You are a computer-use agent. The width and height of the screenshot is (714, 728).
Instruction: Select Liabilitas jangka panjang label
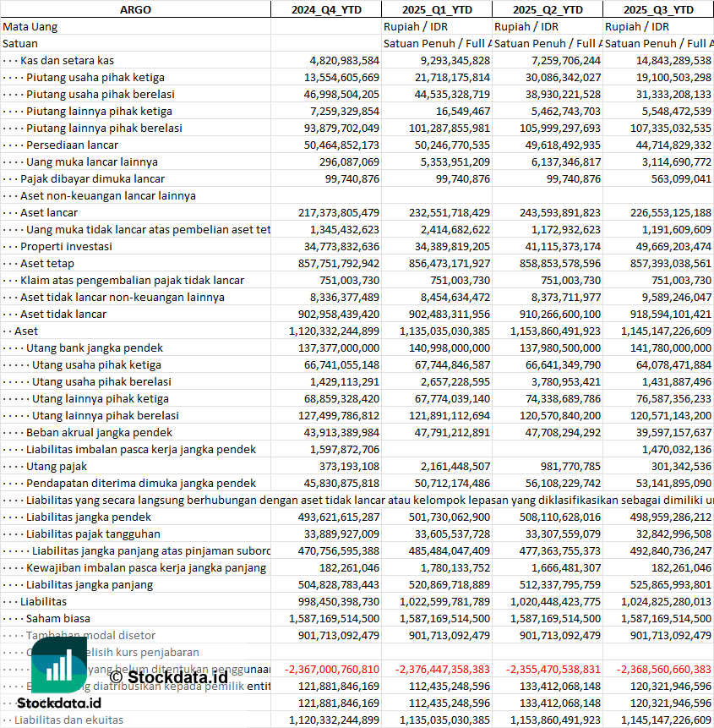[x=89, y=584]
